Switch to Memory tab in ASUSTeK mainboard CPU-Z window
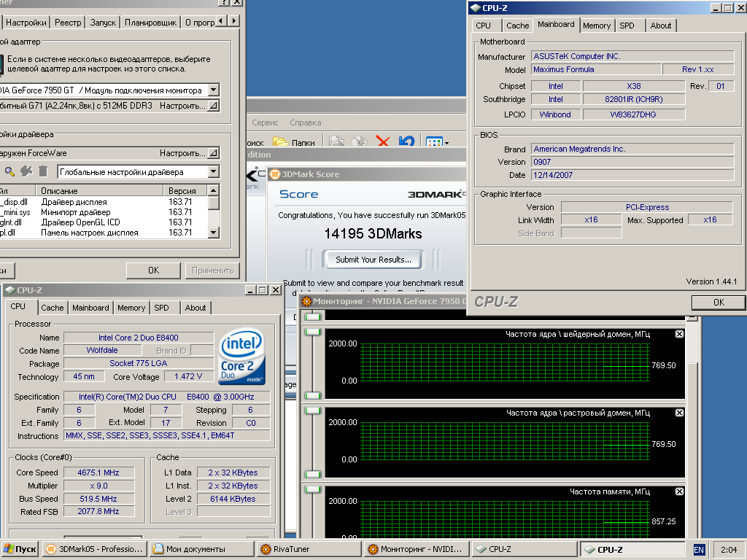The height and width of the screenshot is (560, 747). click(x=597, y=26)
